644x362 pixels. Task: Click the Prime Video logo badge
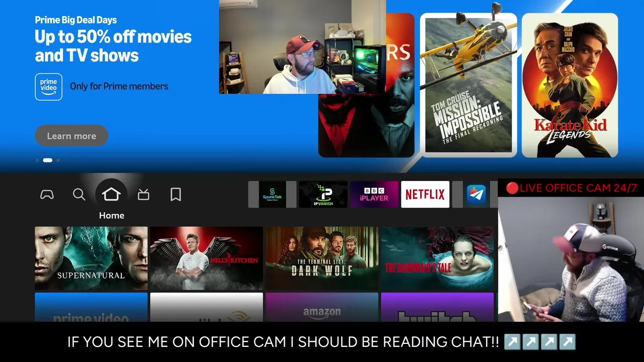coord(49,86)
